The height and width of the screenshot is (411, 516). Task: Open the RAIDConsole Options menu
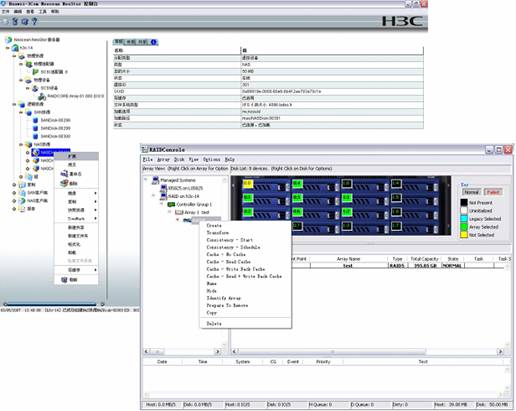tap(212, 160)
